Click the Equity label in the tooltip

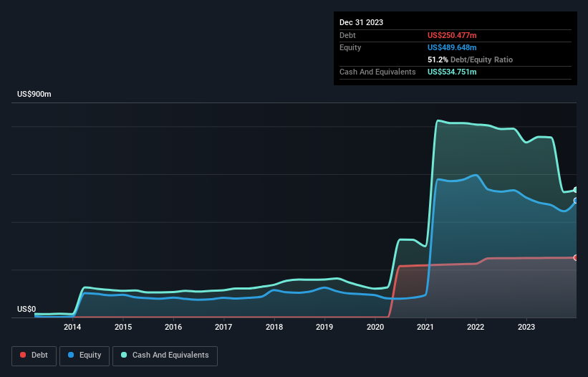point(350,47)
